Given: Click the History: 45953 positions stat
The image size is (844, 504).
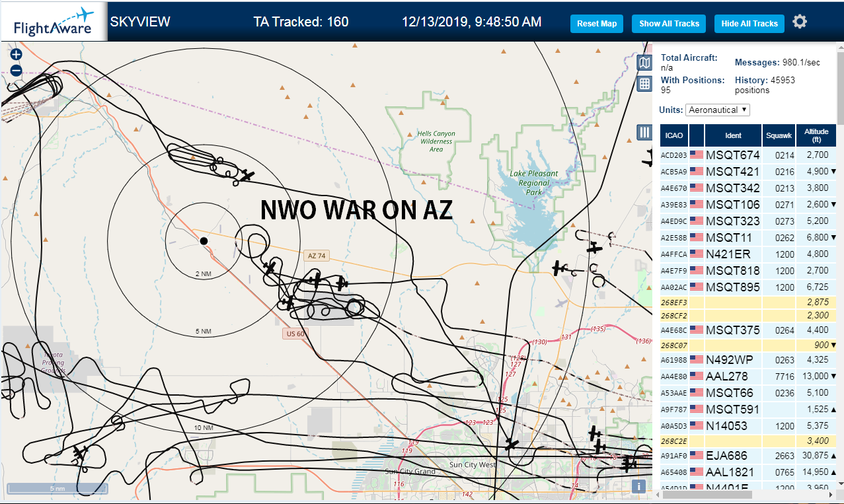Looking at the screenshot, I should [765, 85].
